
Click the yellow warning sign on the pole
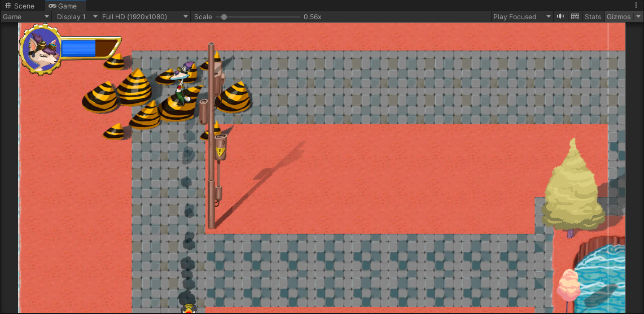coord(221,152)
